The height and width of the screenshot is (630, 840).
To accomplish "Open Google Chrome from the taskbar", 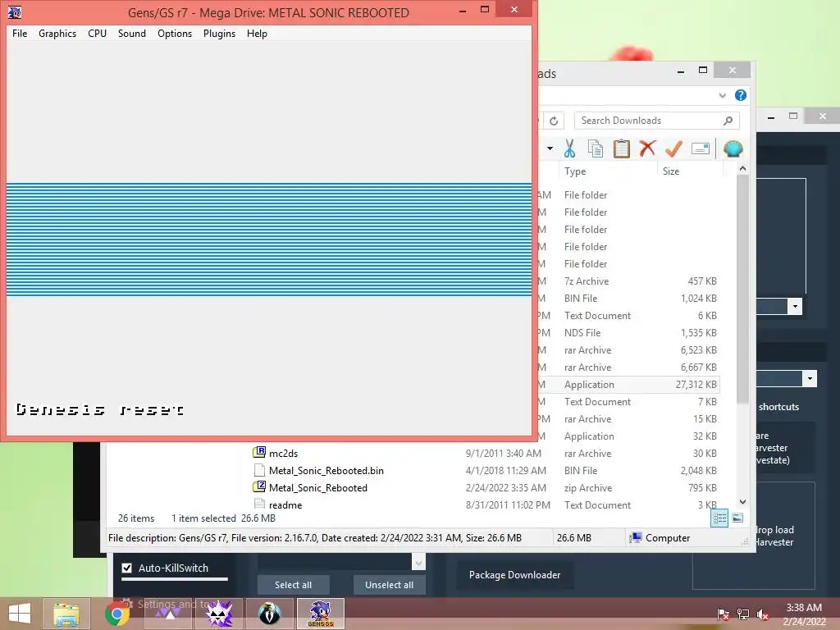I will [x=116, y=614].
